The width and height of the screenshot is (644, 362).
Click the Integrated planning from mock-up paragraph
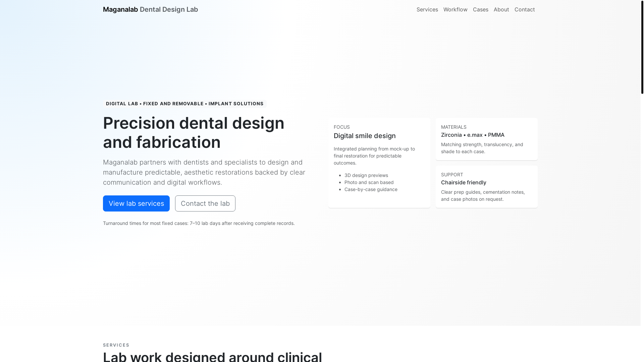[x=374, y=156]
